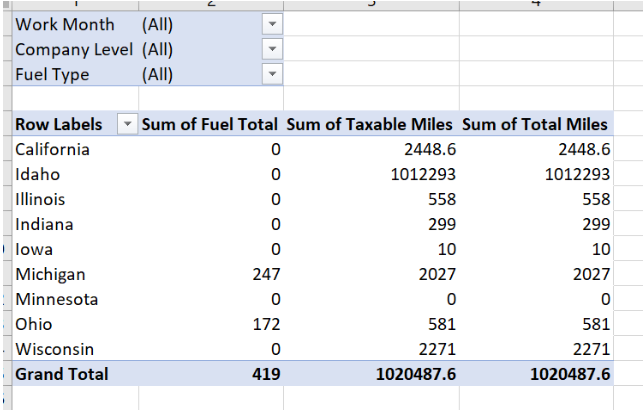The image size is (644, 410).
Task: Click Idaho's taxable miles 1012293
Action: pyautogui.click(x=423, y=174)
